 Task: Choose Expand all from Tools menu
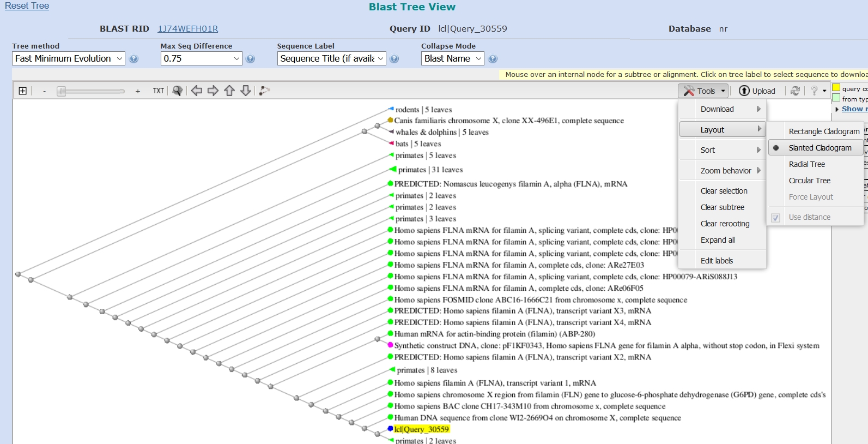(x=723, y=240)
